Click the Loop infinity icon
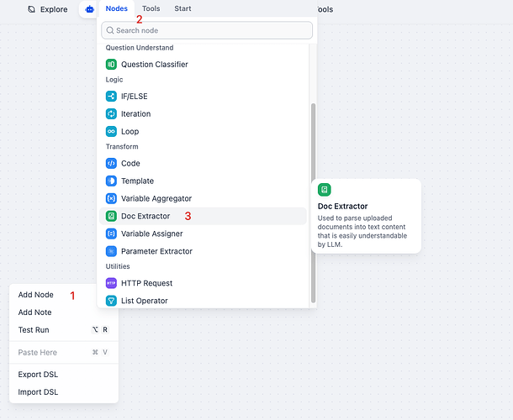The height and width of the screenshot is (420, 513). pyautogui.click(x=111, y=131)
